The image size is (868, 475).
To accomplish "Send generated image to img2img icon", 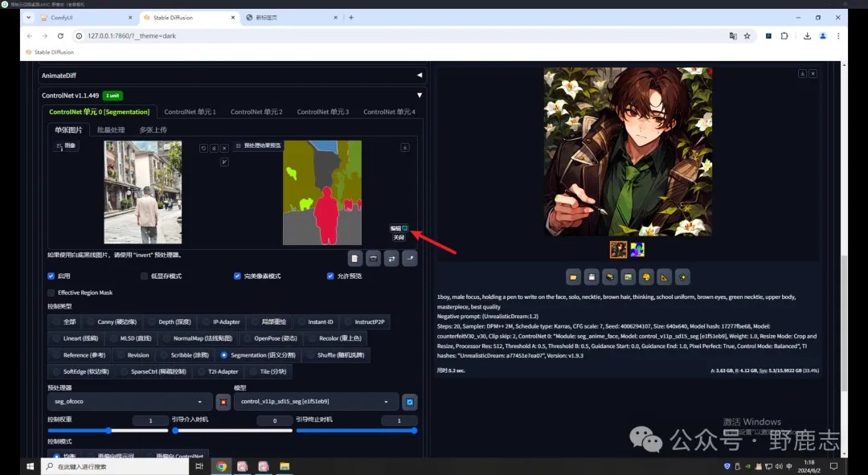I will 628,276.
